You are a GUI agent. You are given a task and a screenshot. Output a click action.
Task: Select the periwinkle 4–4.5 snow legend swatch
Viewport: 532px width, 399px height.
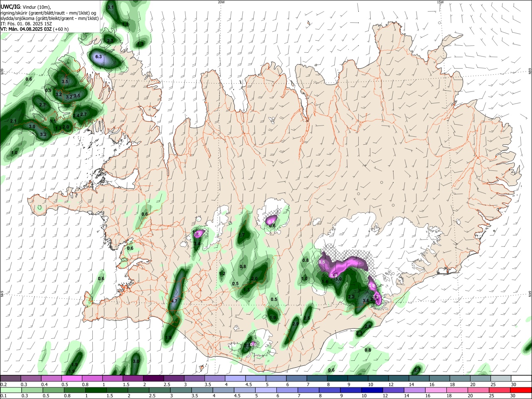pyautogui.click(x=235, y=379)
